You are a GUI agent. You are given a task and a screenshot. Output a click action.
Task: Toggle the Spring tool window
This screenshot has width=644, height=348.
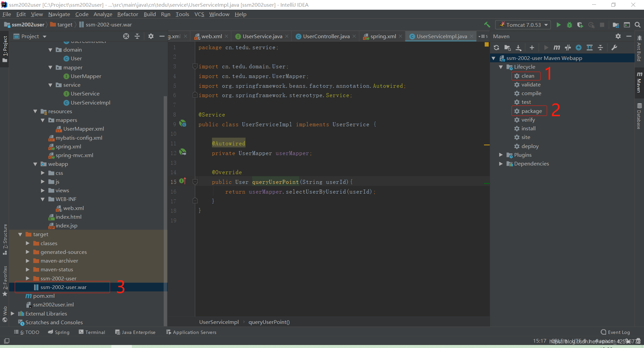pos(59,332)
